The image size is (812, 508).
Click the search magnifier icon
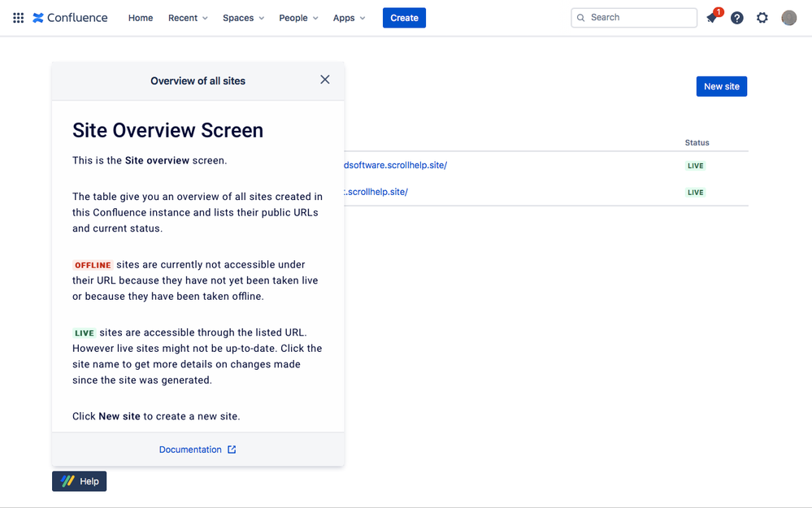581,18
